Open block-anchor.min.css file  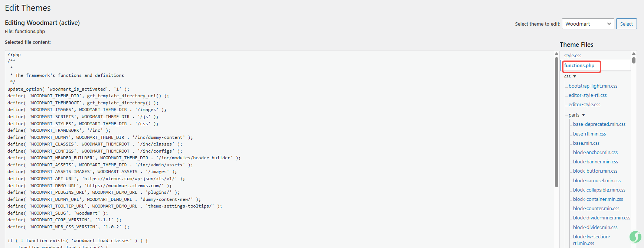click(595, 153)
